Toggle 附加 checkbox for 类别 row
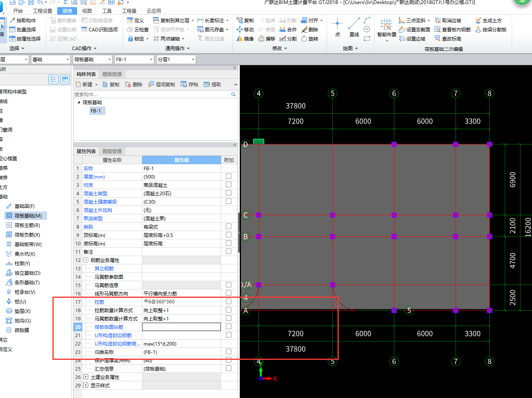 [x=229, y=227]
